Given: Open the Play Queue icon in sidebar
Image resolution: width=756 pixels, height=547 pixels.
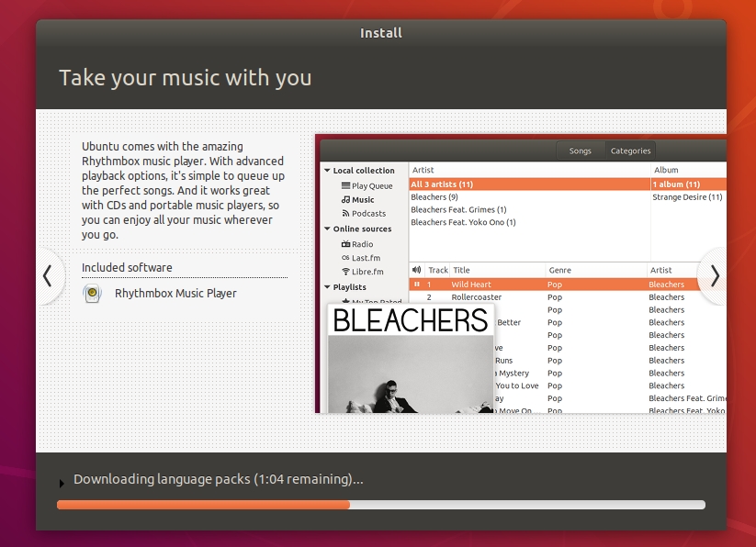Looking at the screenshot, I should tap(345, 186).
